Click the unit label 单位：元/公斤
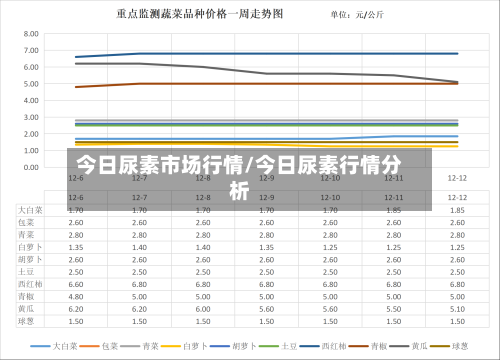Viewport: 500px width, 360px height. 357,15
